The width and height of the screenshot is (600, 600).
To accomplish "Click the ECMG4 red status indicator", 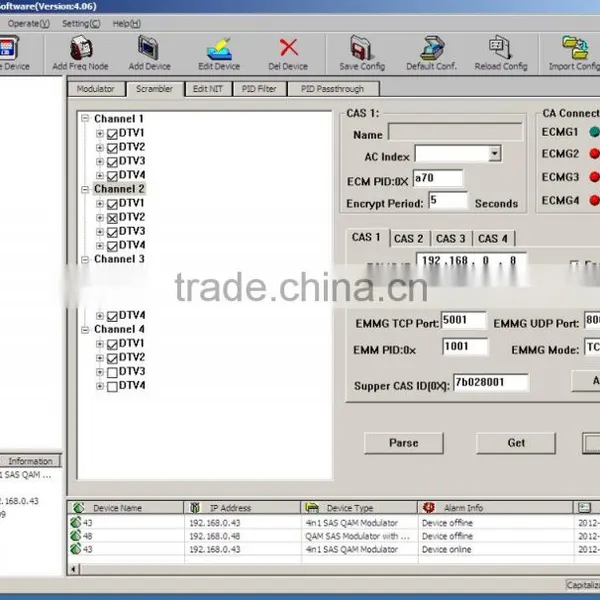I will pyautogui.click(x=594, y=200).
